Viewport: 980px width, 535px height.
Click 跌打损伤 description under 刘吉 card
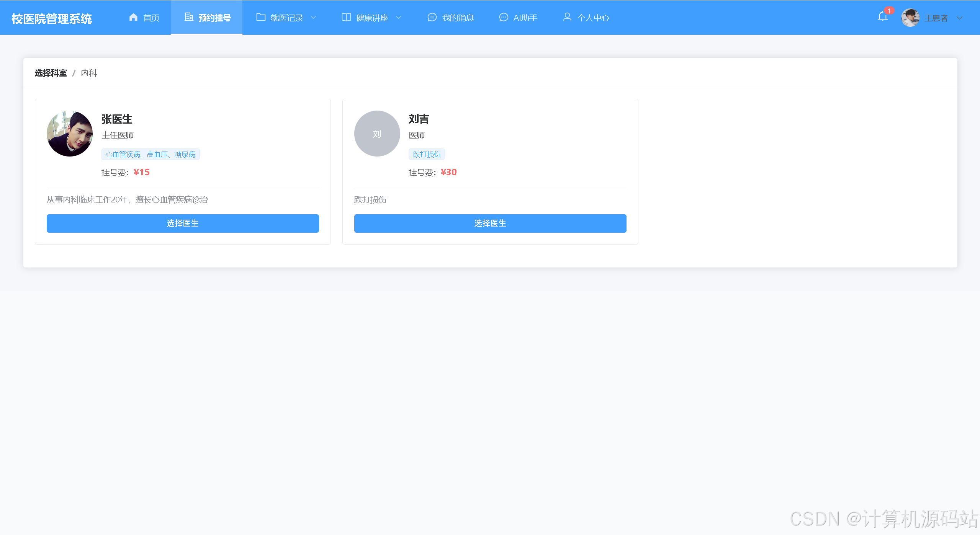(370, 200)
